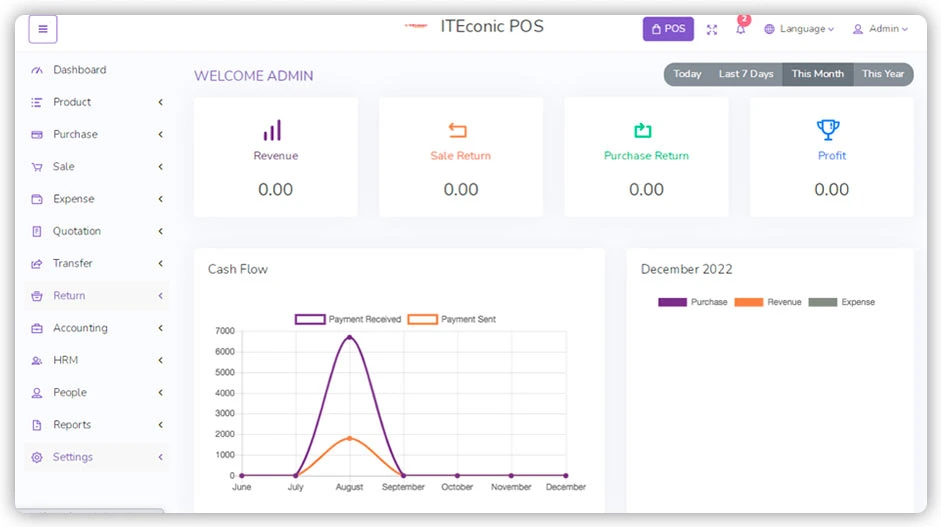
Task: Click the purple Purchase legend swatch
Action: point(672,302)
